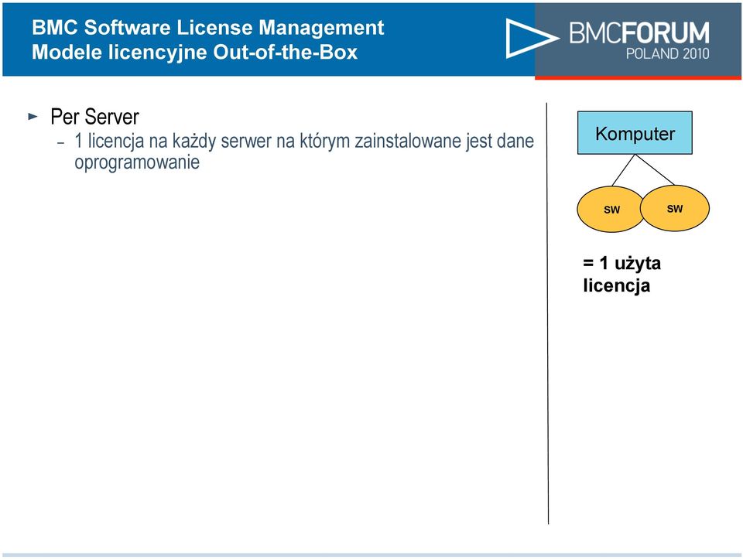The width and height of the screenshot is (743, 560).
Task: Click the left 'sw' orange ellipse
Action: click(x=611, y=210)
